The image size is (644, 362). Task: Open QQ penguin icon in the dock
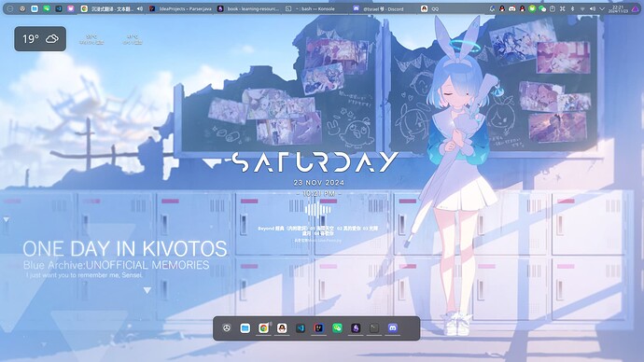click(x=282, y=327)
